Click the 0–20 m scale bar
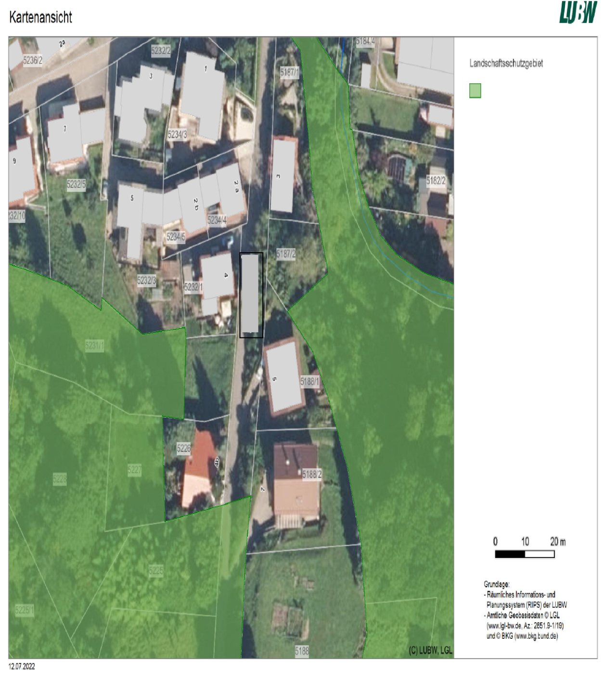Viewport: 616px width, 685px height. 525,554
